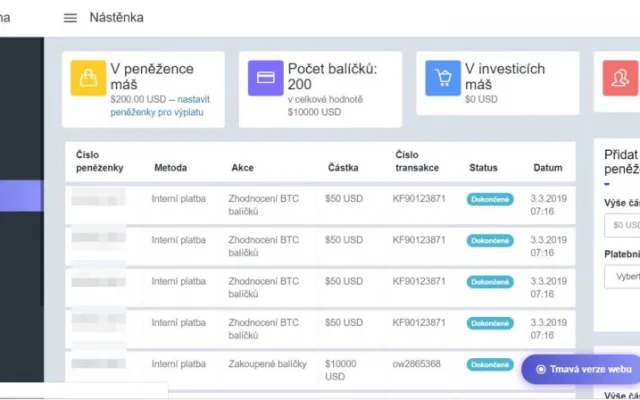
Task: Click the highlighted purple sidebar menu item
Action: 21,196
